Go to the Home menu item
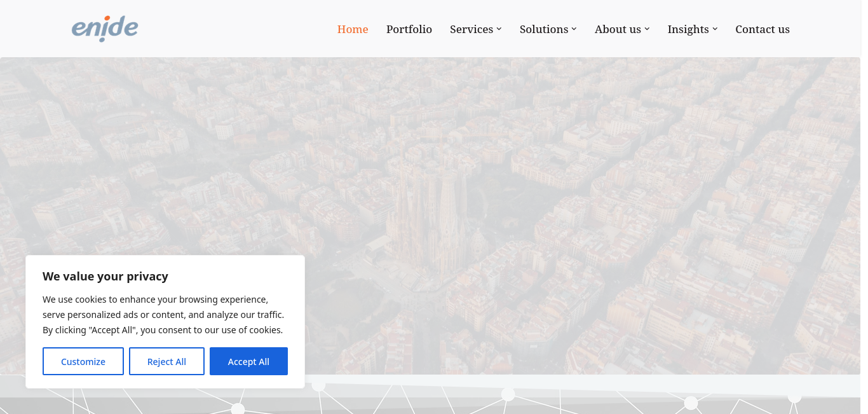Screen dimensions: 868x414 [353, 29]
